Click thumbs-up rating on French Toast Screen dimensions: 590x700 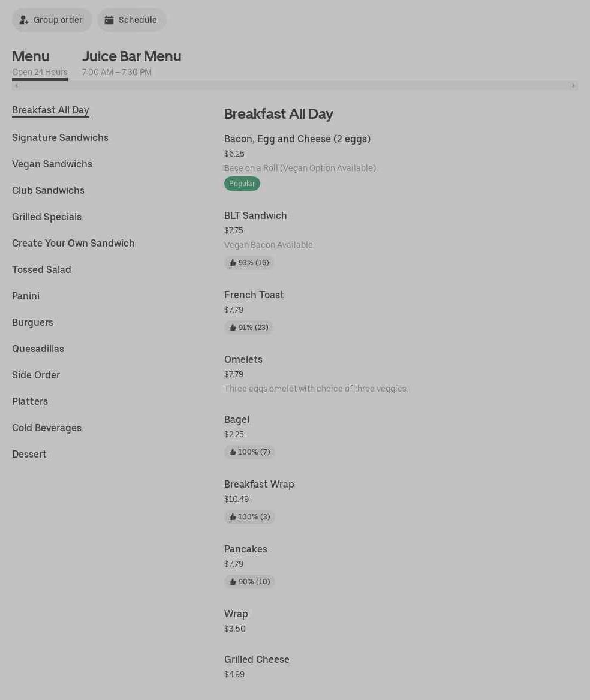[x=249, y=328]
